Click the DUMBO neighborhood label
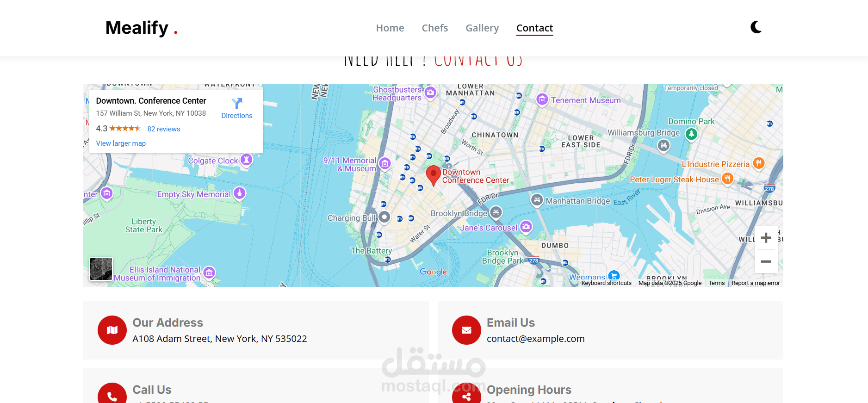868x403 pixels. tap(555, 246)
